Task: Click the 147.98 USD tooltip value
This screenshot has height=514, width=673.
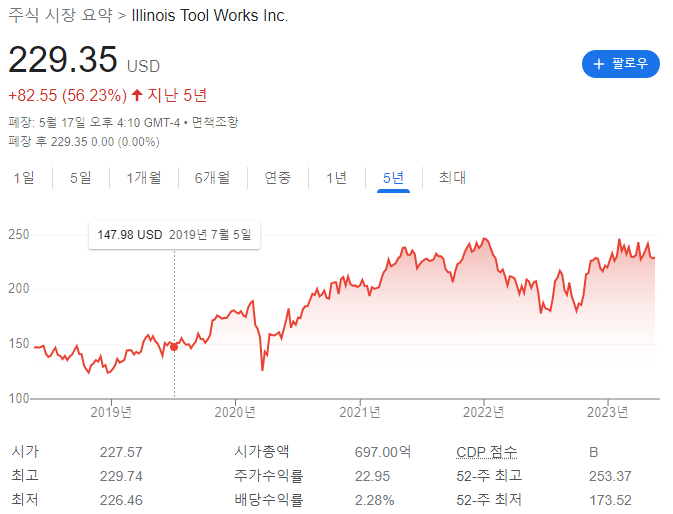Action: point(130,235)
